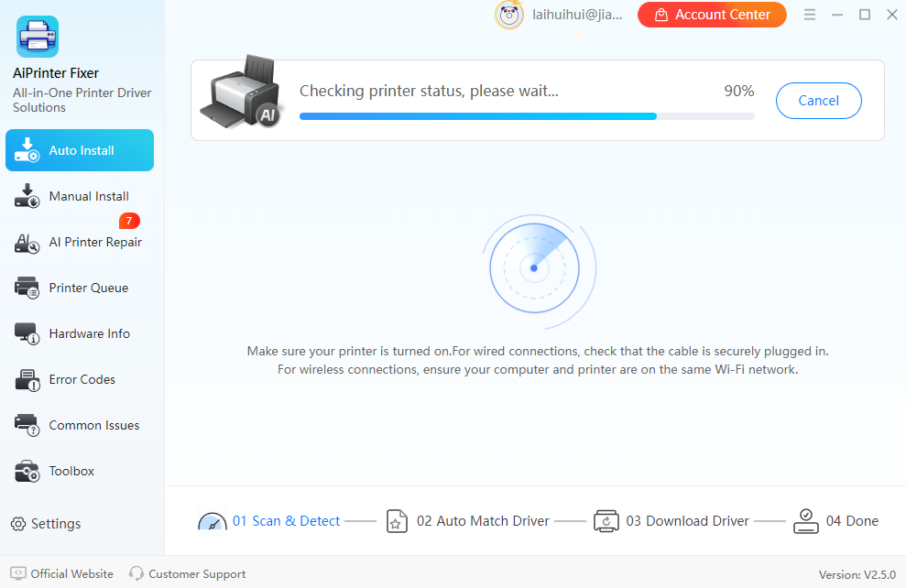
Task: Click the Official Website monitor icon
Action: pos(18,573)
